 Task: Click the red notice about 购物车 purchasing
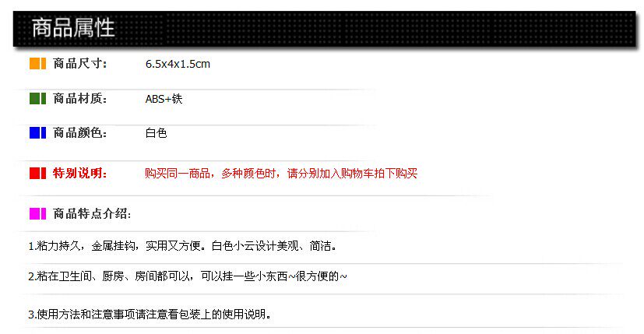click(281, 174)
